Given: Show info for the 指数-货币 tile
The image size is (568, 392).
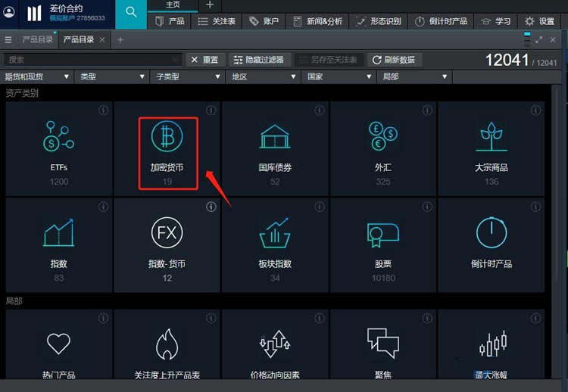Looking at the screenshot, I should coord(211,207).
